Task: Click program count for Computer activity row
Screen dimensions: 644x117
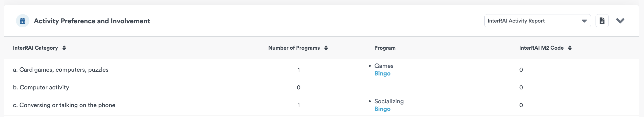Action: click(x=298, y=87)
